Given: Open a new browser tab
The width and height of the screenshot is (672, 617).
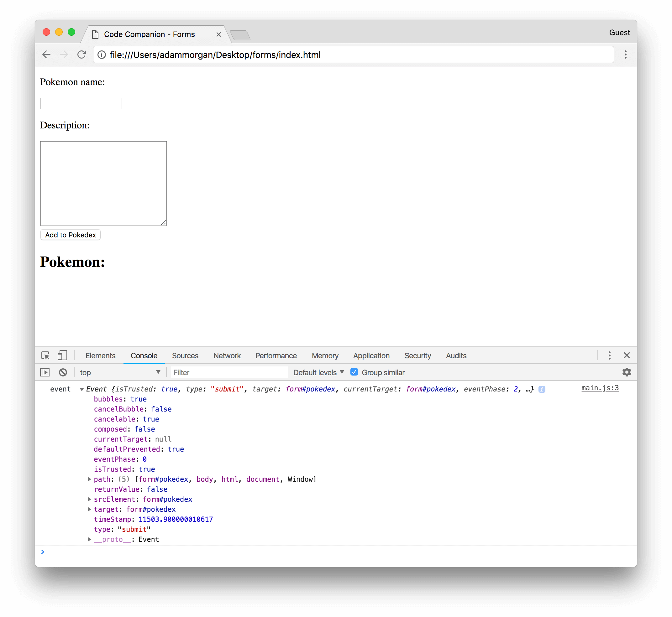Looking at the screenshot, I should pyautogui.click(x=240, y=35).
